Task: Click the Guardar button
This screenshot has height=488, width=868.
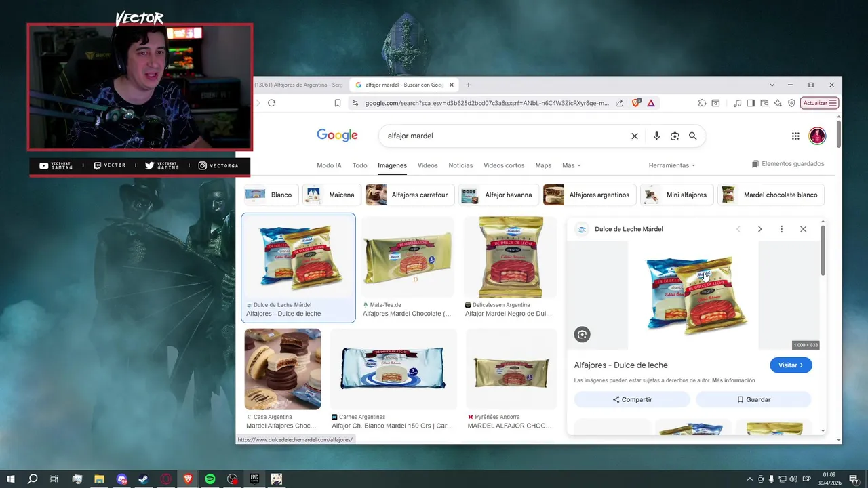Action: click(x=753, y=399)
